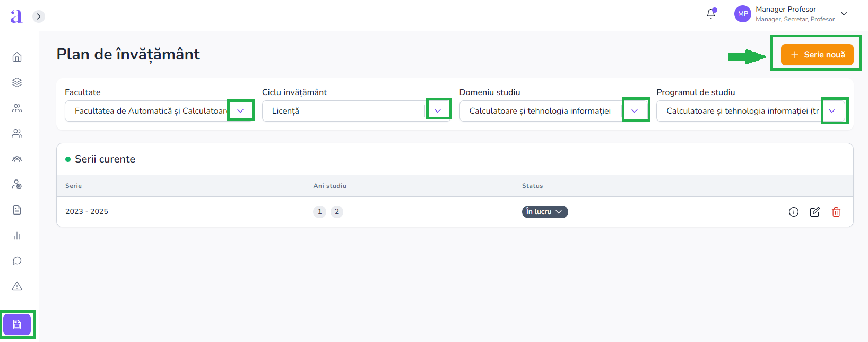Open the bar chart statistics icon
The image size is (868, 342).
(x=17, y=235)
